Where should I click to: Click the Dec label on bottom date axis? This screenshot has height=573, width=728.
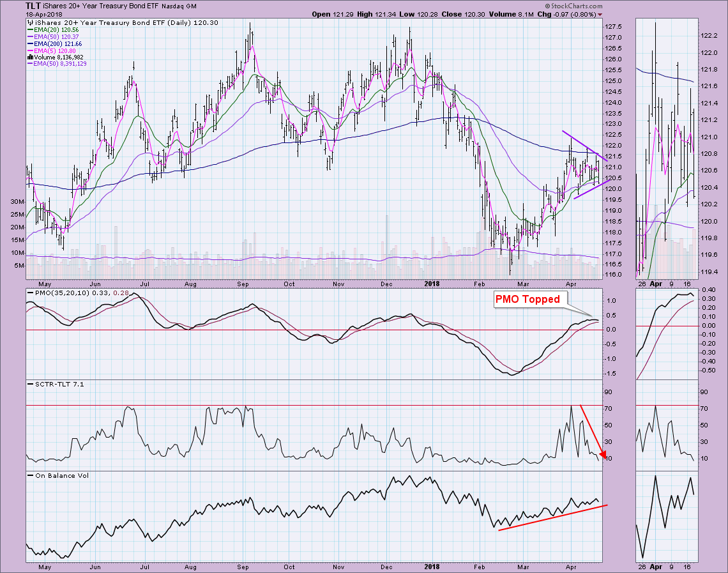click(386, 567)
